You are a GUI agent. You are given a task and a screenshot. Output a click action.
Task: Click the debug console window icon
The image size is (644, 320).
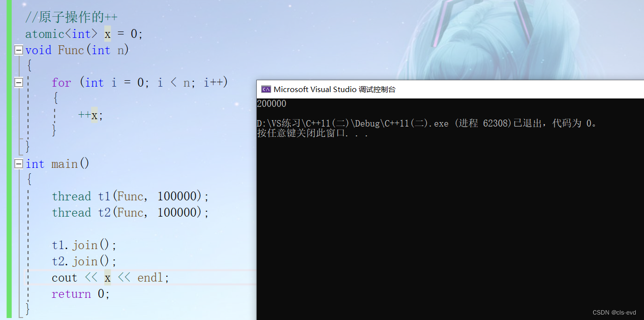pos(266,89)
